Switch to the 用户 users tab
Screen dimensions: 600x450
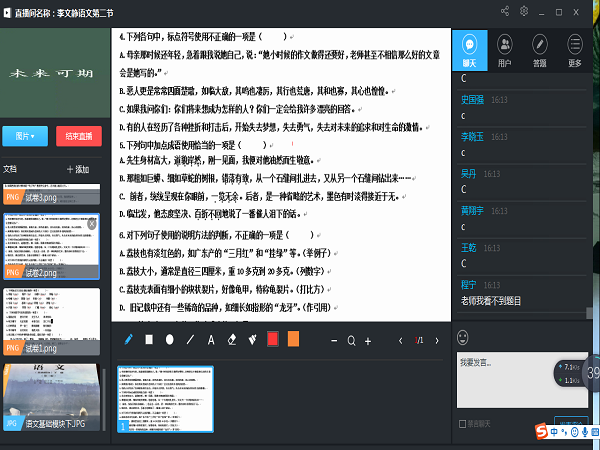[504, 49]
